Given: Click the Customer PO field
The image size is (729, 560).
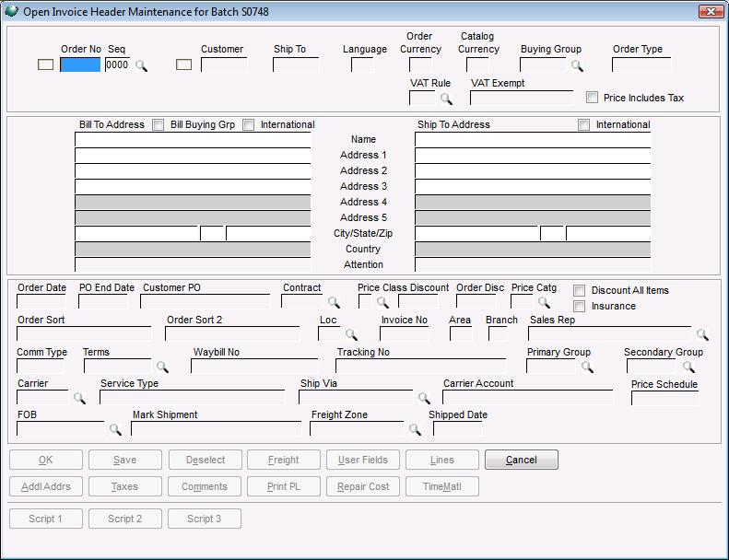Looking at the screenshot, I should (x=205, y=301).
